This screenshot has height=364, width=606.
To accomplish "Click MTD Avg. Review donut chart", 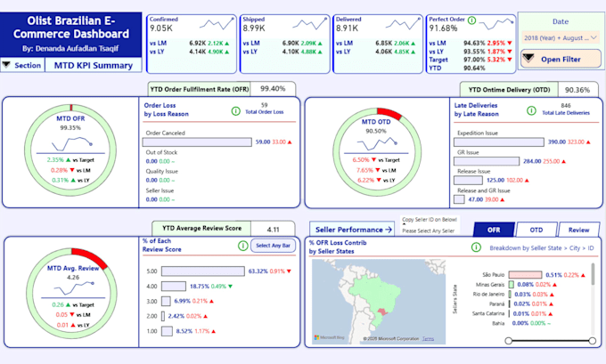I will click(x=72, y=294).
